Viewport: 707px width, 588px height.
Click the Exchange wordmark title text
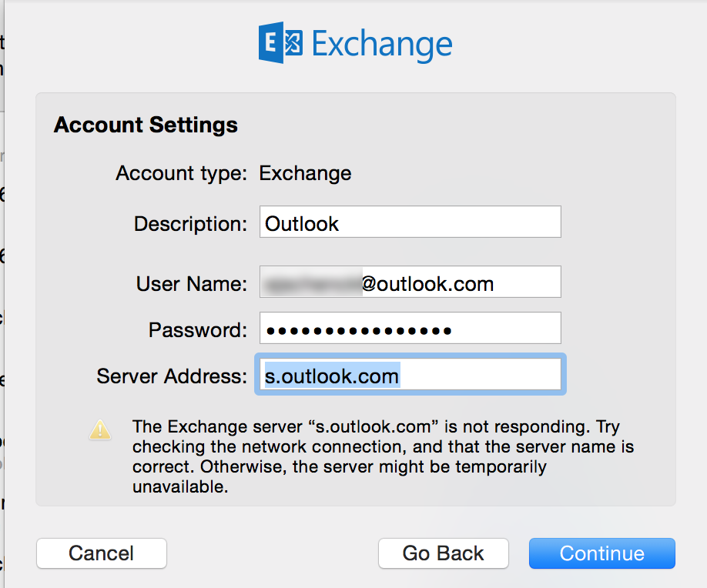tap(382, 45)
